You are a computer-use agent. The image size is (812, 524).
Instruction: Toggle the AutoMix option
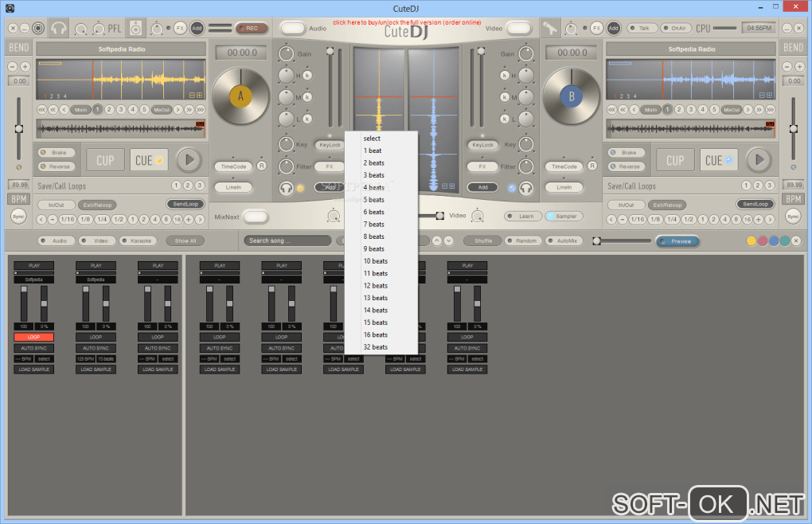coord(564,240)
